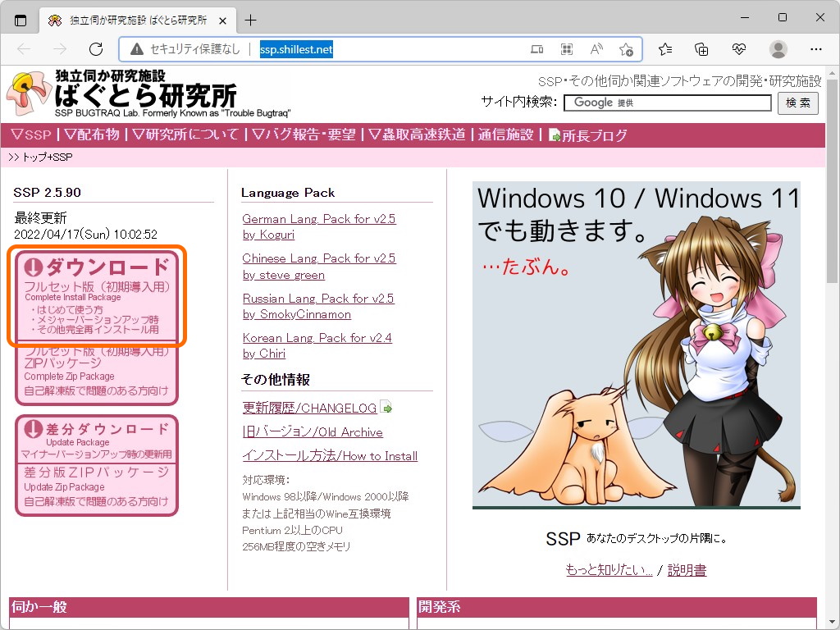Open the ▽SSP menu
Screen dimensions: 840x630
pyautogui.click(x=31, y=135)
